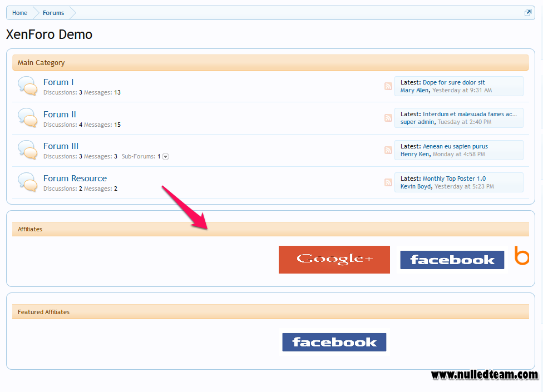
Task: View Kevin Boyd's profile
Action: [416, 186]
